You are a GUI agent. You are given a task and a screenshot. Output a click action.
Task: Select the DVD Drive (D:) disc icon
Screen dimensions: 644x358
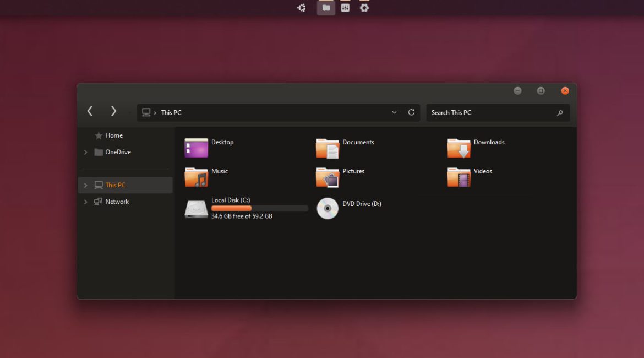click(328, 208)
